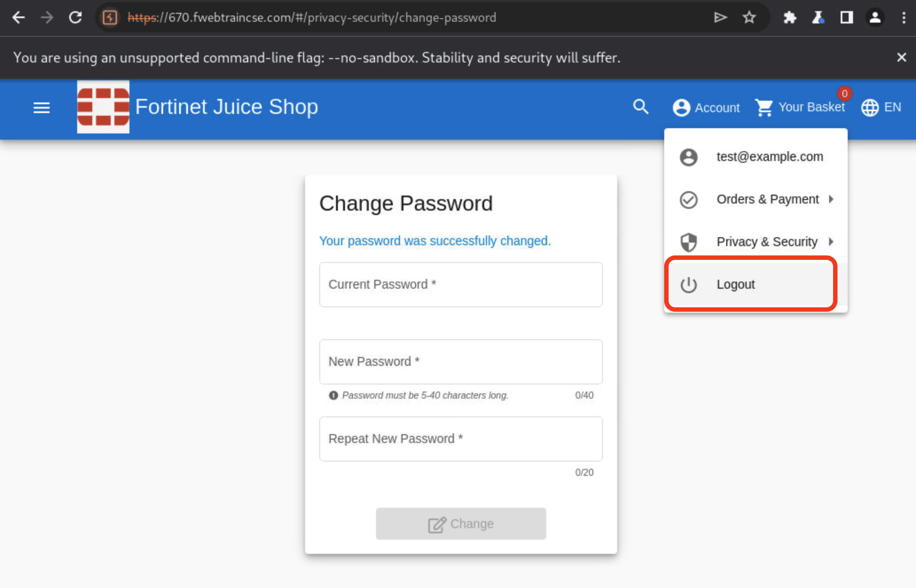Click the Fortinet Juice Shop logo

coord(103,107)
